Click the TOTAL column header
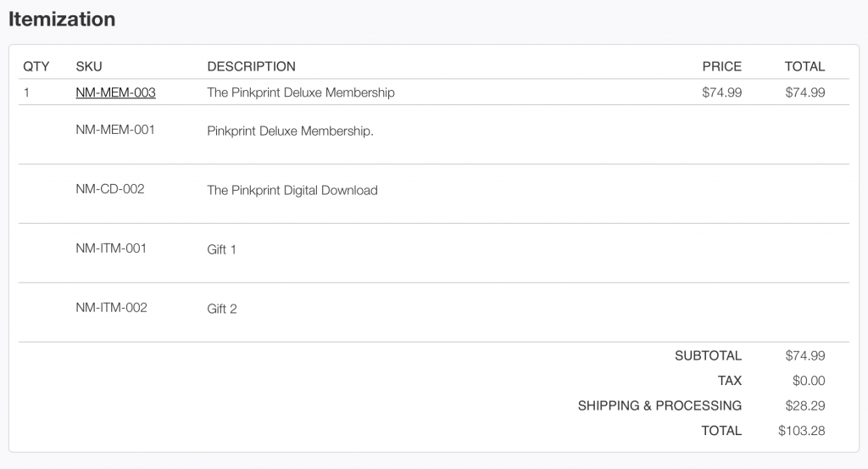 pyautogui.click(x=804, y=66)
